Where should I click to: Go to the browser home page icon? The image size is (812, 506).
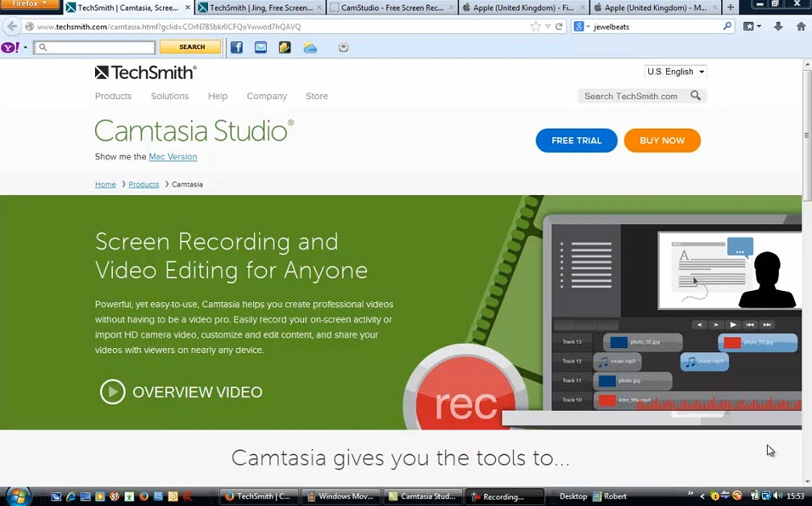pos(801,27)
